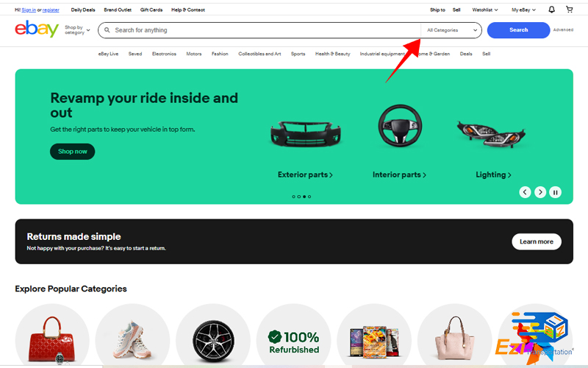
Task: Open the Shop by category menu
Action: point(77,30)
